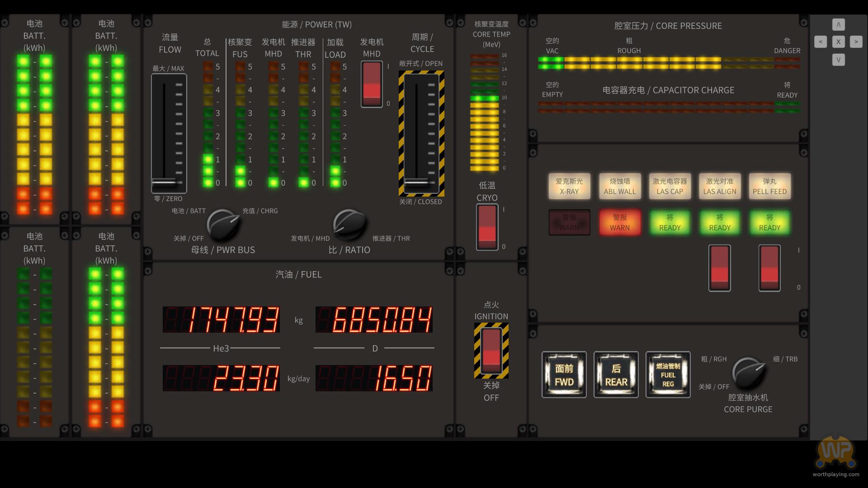Click the right arrow navigation button
The width and height of the screenshot is (868, 488).
click(x=856, y=42)
